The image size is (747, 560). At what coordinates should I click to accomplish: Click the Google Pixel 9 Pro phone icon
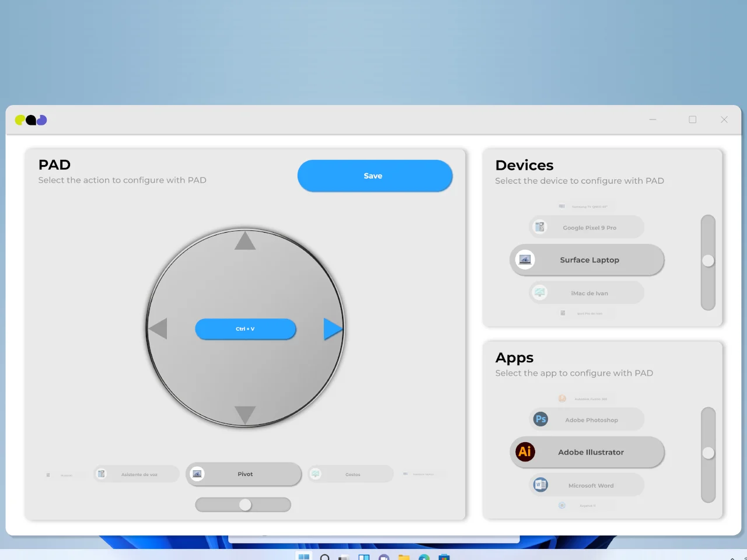pos(540,227)
